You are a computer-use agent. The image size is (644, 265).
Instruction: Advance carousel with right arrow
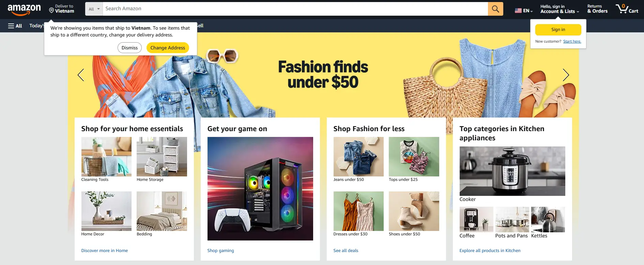[x=566, y=75]
